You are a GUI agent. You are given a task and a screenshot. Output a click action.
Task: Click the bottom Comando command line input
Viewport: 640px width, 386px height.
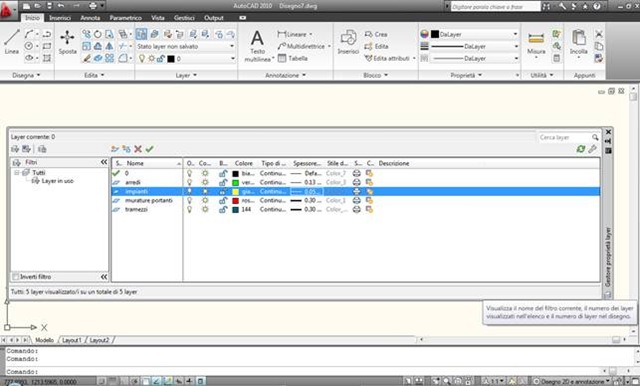(x=302, y=372)
